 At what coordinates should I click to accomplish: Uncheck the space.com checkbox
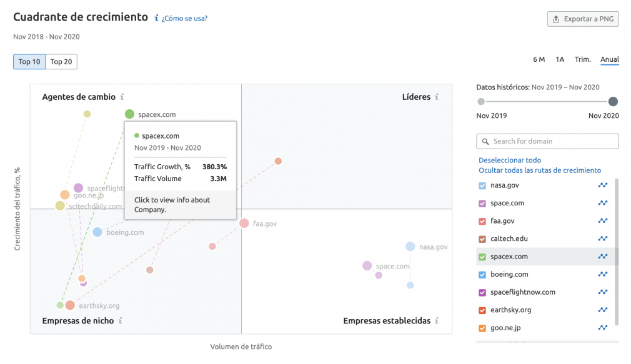[x=482, y=204]
